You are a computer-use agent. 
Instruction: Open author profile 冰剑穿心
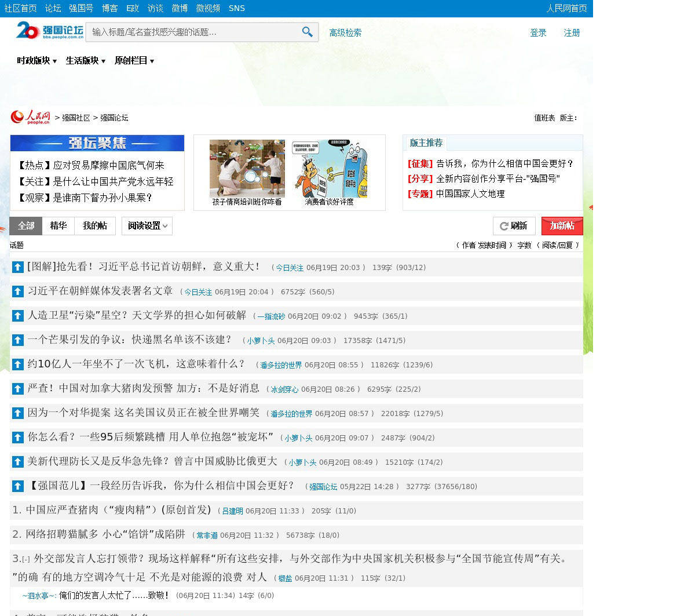coord(284,389)
